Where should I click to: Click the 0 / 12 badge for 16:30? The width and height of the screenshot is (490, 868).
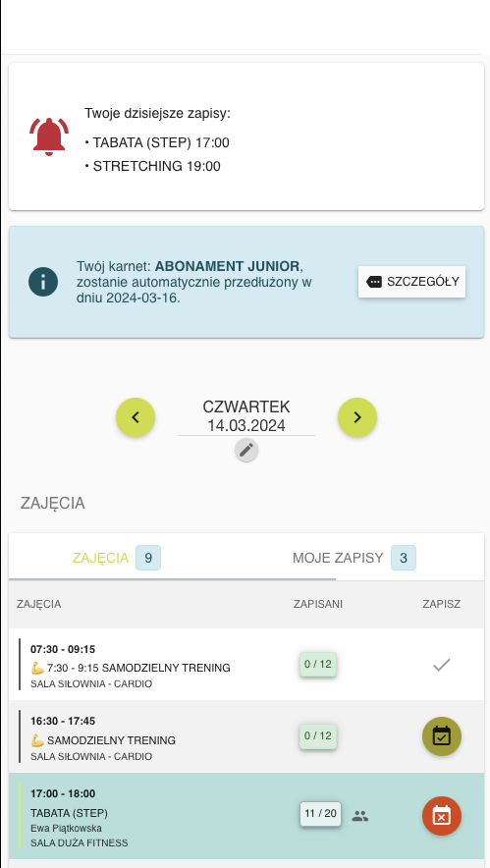point(318,736)
